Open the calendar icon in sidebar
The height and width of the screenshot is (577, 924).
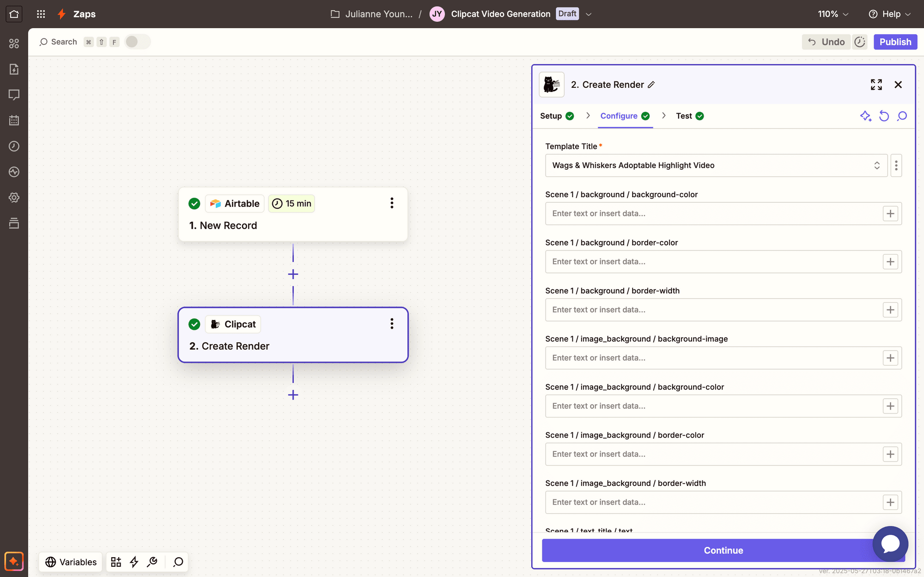(14, 121)
